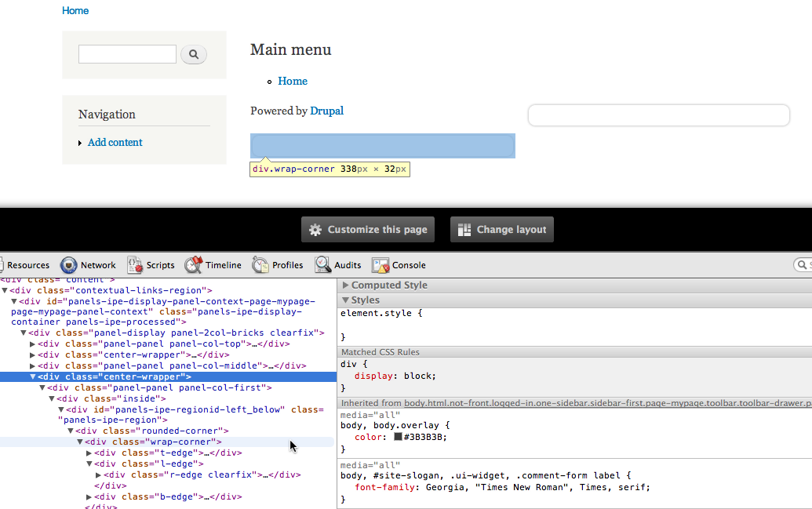Open the Scripts panel icon

tap(135, 264)
